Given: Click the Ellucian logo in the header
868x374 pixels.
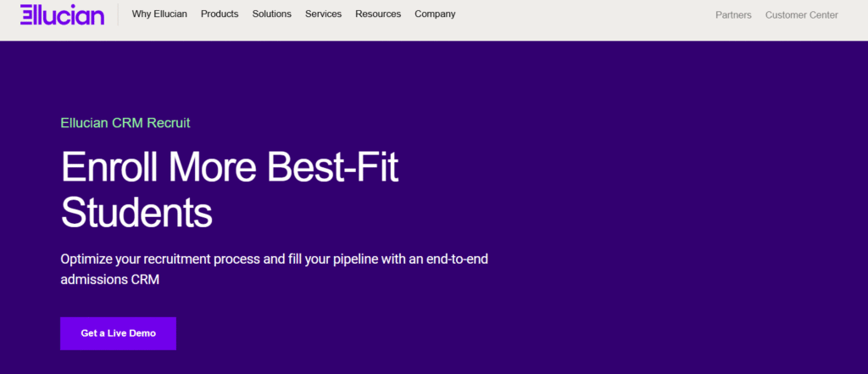Looking at the screenshot, I should click(x=62, y=14).
